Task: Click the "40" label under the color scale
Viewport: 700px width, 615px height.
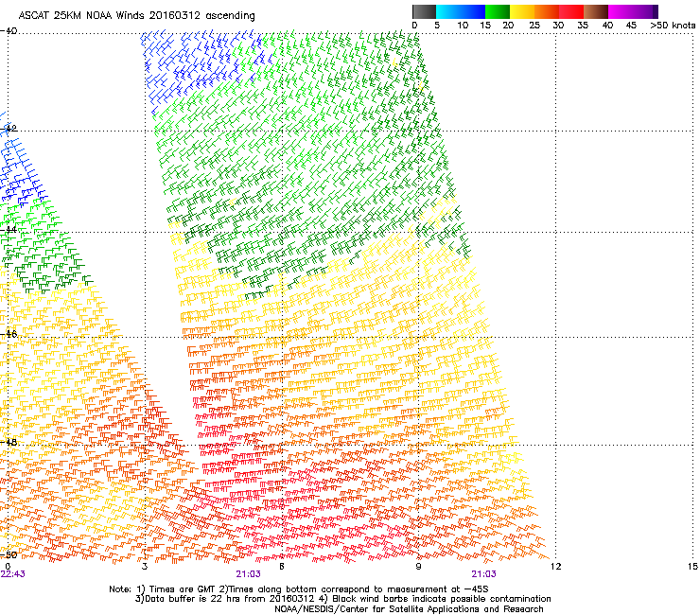Action: click(x=607, y=26)
